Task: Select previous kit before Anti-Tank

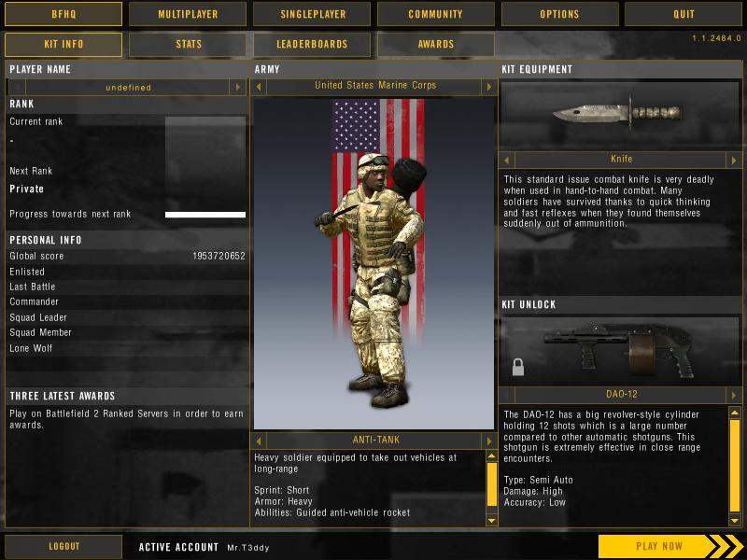Action: [259, 441]
